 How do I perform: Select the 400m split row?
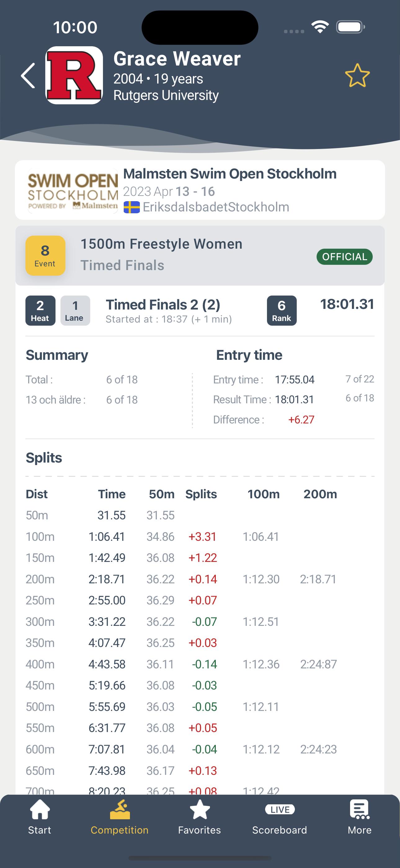[x=200, y=664]
